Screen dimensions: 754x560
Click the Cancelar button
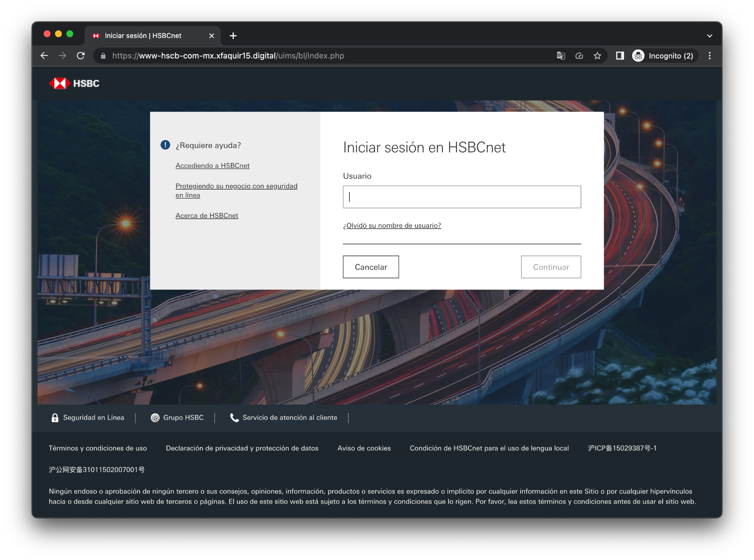[371, 267]
